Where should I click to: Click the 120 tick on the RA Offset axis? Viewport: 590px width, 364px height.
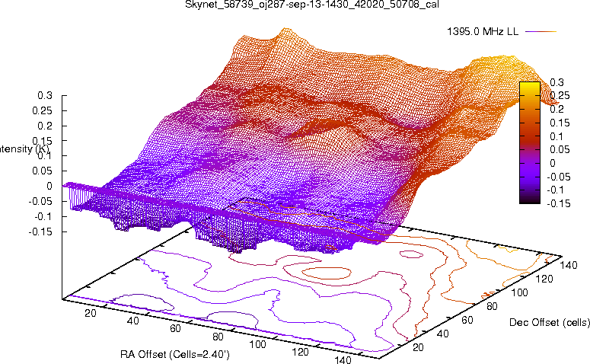(x=300, y=352)
